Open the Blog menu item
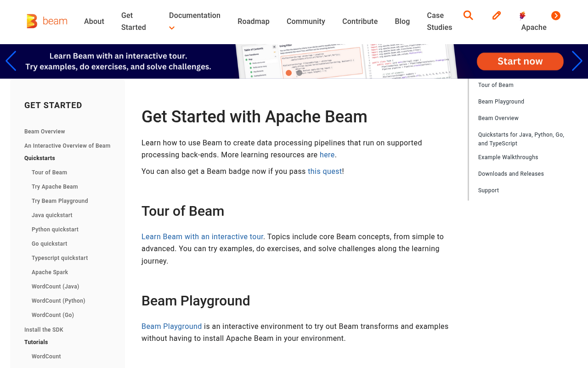The width and height of the screenshot is (588, 368). pos(402,21)
